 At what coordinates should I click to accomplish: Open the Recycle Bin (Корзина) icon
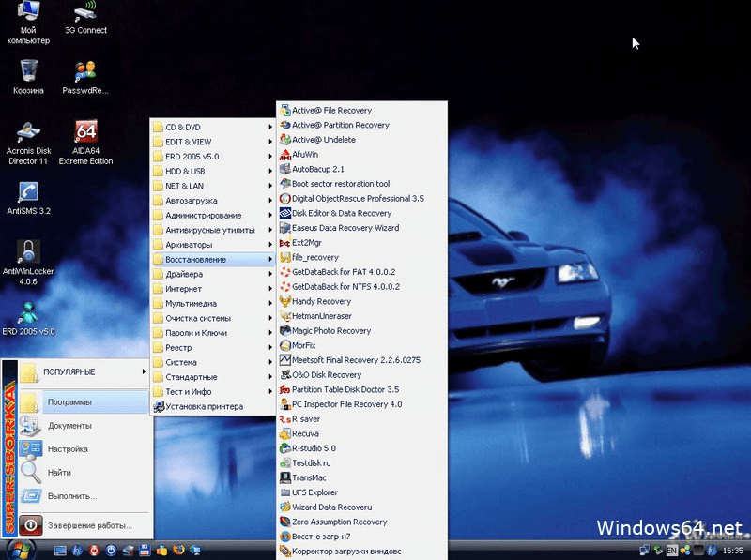pyautogui.click(x=28, y=77)
